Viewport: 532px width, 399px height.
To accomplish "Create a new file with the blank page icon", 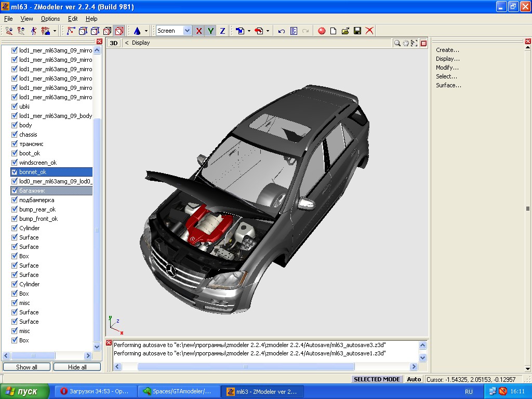I will [x=333, y=31].
